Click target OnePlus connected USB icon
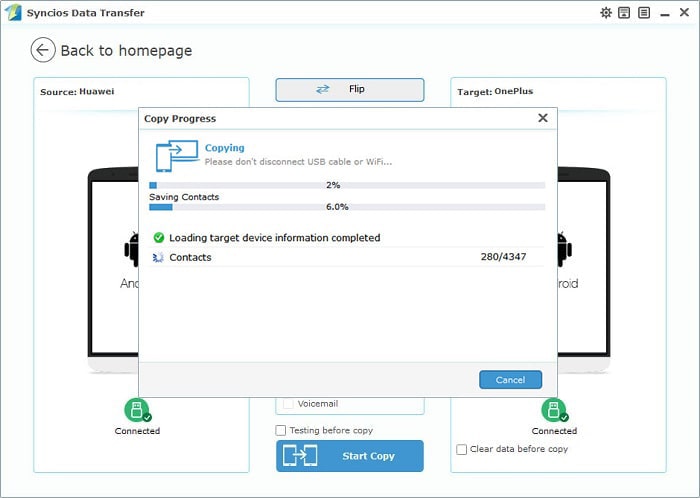Screen dimensions: 700x498 coord(554,410)
